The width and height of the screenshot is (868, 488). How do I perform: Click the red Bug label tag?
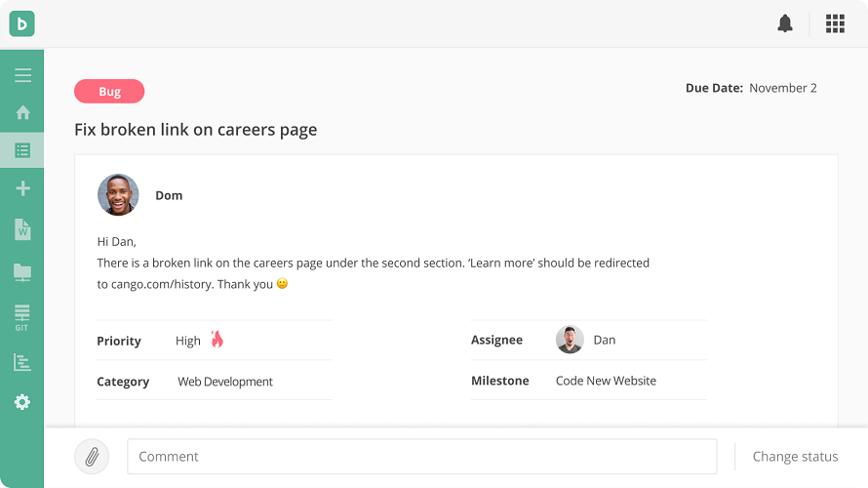pos(109,92)
